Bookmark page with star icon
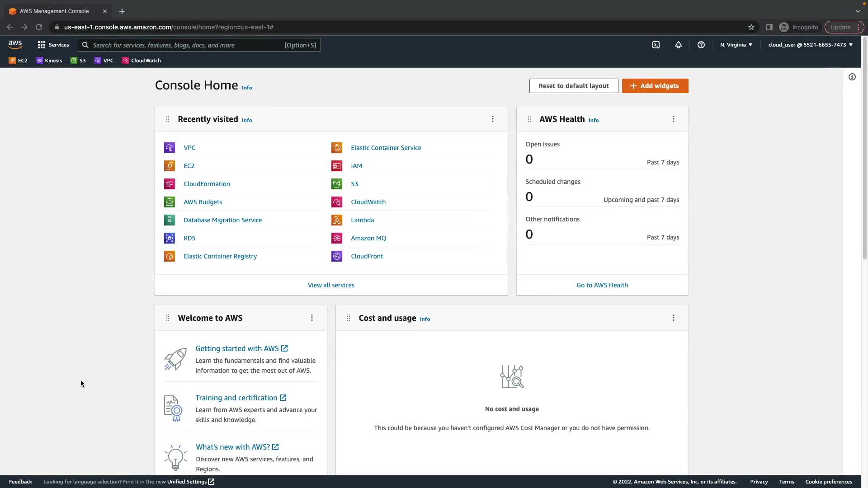This screenshot has height=488, width=868. [751, 27]
